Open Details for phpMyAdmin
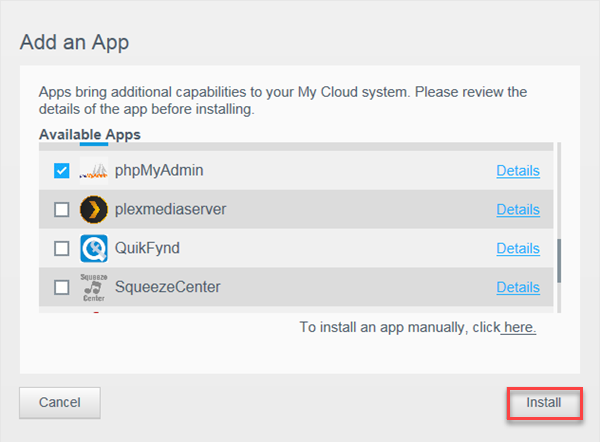Viewport: 600px width, 442px height. point(517,171)
